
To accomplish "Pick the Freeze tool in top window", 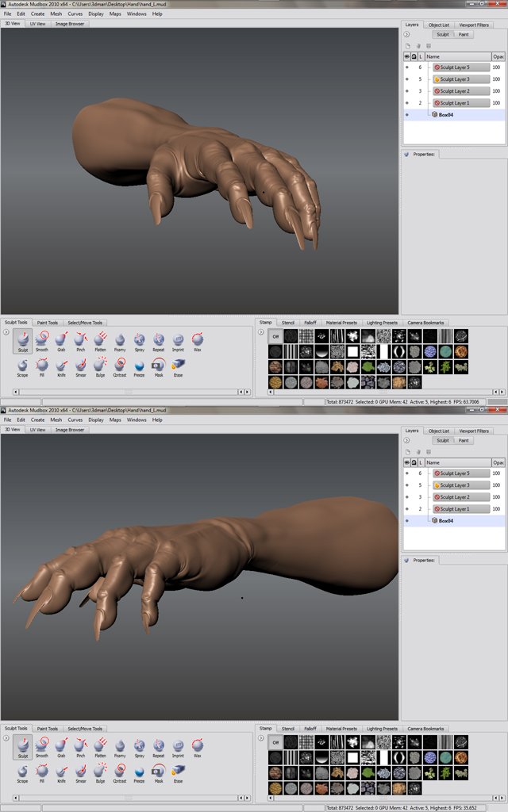I will point(139,366).
